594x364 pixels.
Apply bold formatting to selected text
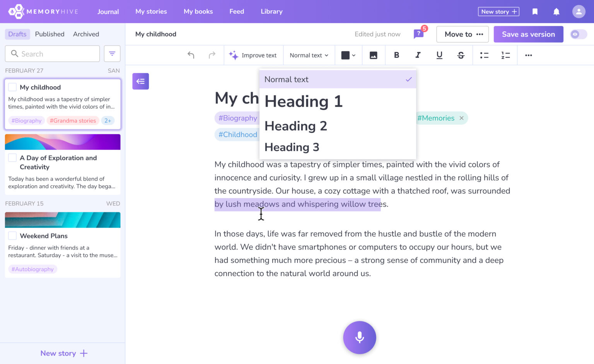[396, 55]
